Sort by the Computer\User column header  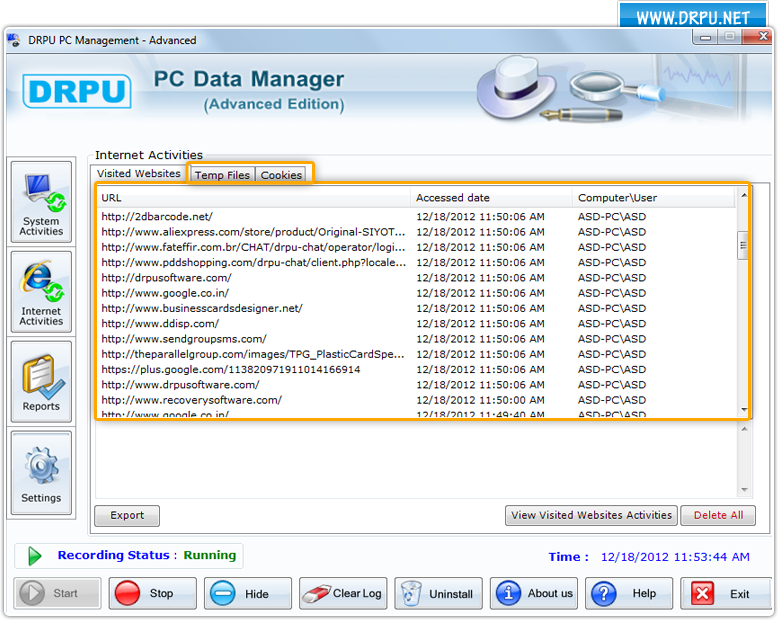(653, 198)
